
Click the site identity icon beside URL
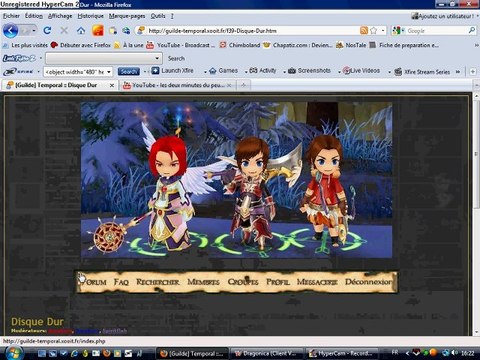coord(141,31)
